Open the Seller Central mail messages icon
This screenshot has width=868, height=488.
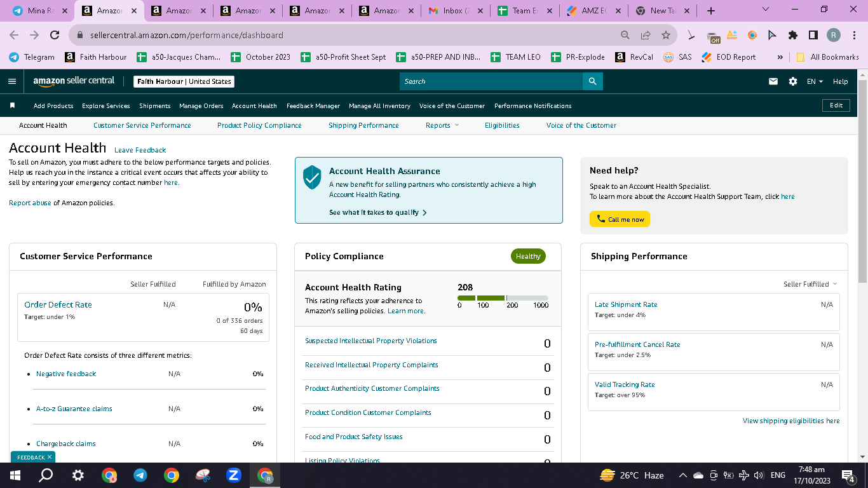coord(773,81)
